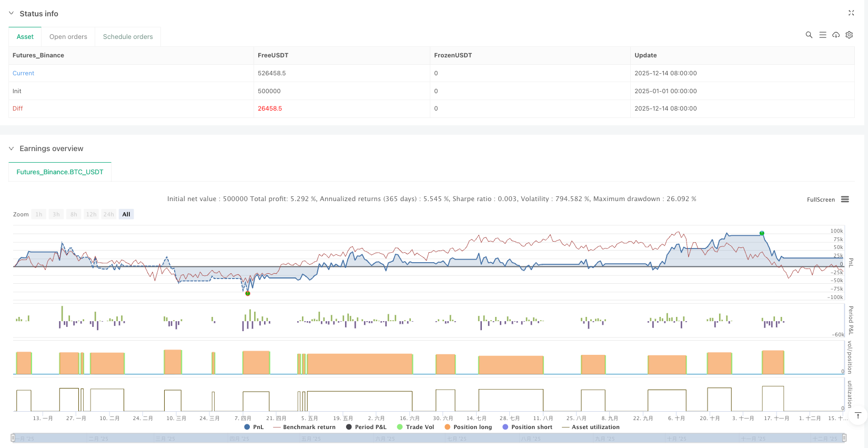Select the All zoom range button
This screenshot has height=448, width=868.
[126, 214]
